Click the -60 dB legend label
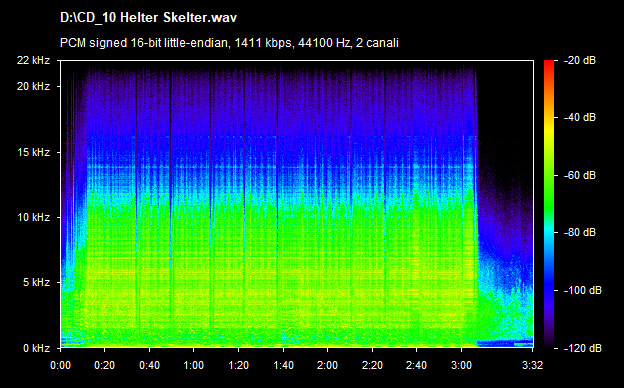Screen dimensions: 624x388 [x=579, y=175]
